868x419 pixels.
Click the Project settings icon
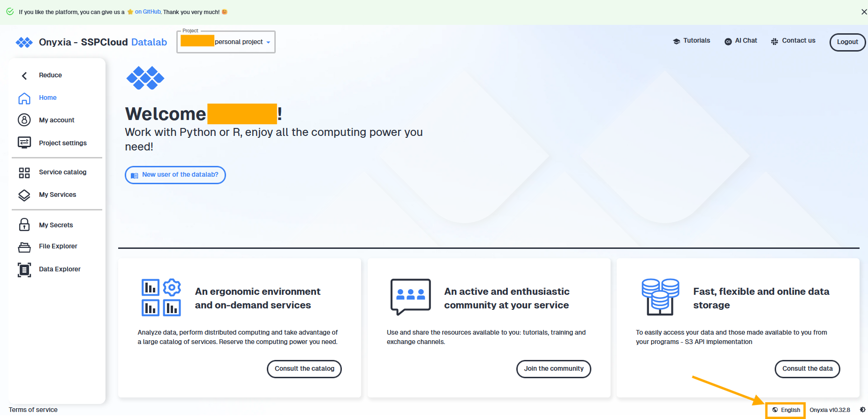pos(24,142)
